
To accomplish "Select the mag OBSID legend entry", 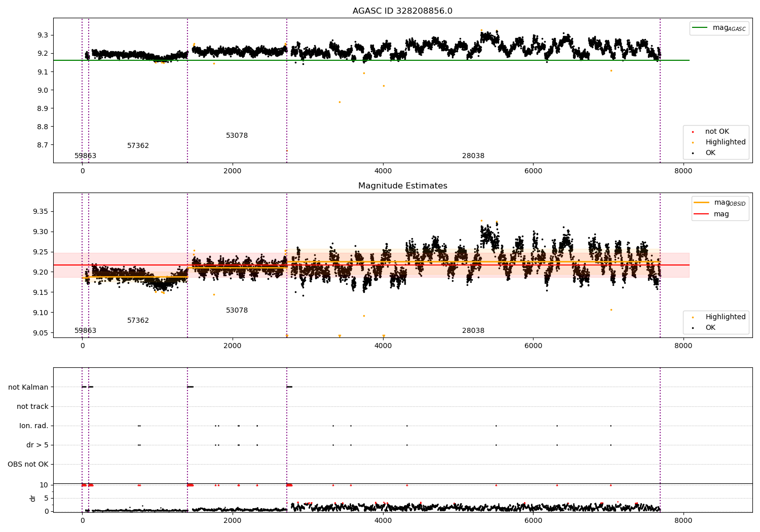I will [720, 203].
